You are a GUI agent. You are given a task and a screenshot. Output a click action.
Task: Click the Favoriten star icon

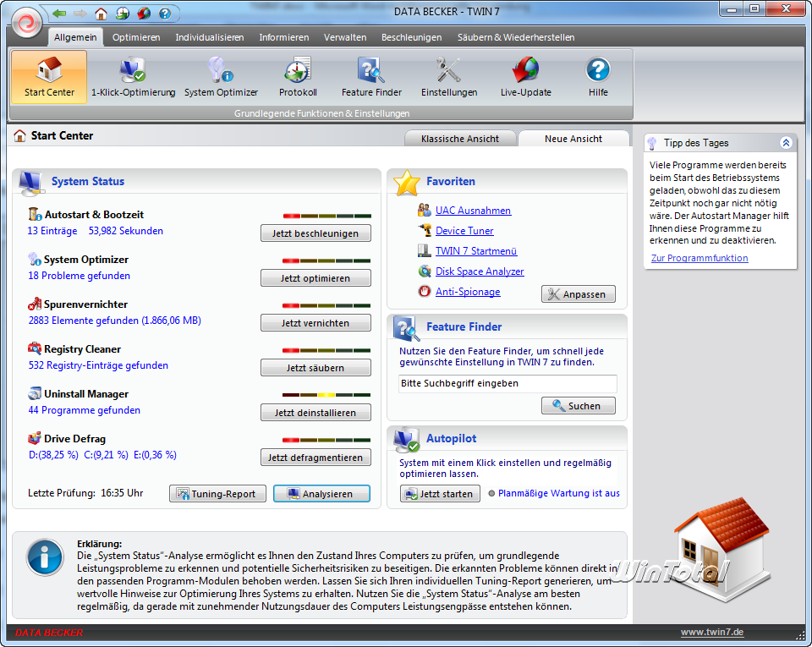coord(407,183)
